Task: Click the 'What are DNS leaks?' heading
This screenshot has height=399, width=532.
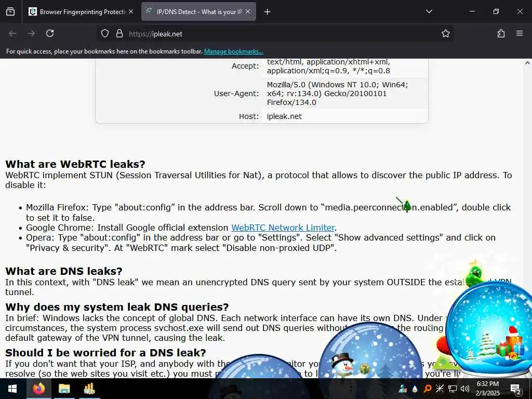Action: pyautogui.click(x=64, y=271)
